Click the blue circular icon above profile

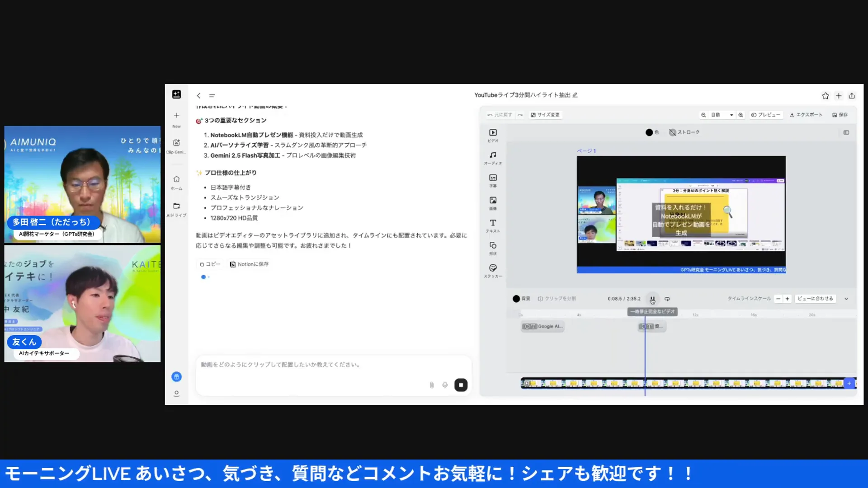point(177,376)
